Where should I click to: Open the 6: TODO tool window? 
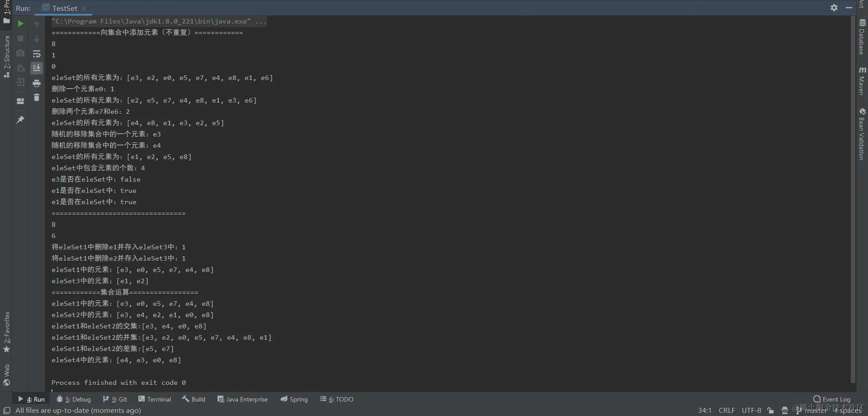pos(337,399)
